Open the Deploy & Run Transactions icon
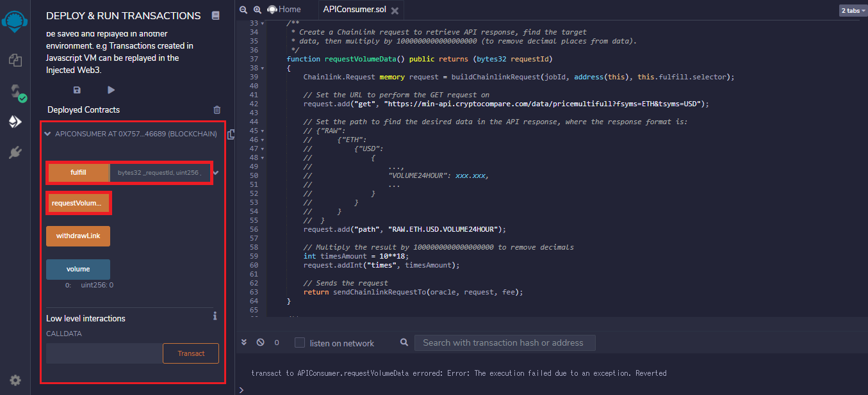Image resolution: width=868 pixels, height=395 pixels. pyautogui.click(x=15, y=122)
